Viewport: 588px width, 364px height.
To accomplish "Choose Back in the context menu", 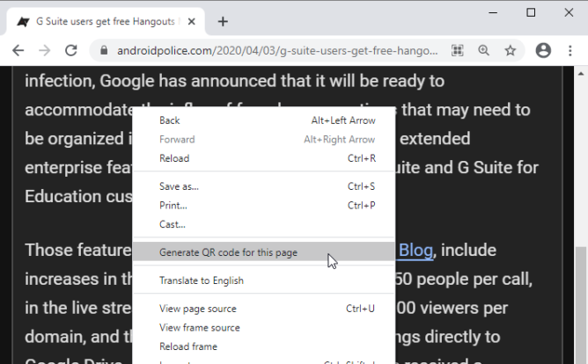I will [x=169, y=120].
